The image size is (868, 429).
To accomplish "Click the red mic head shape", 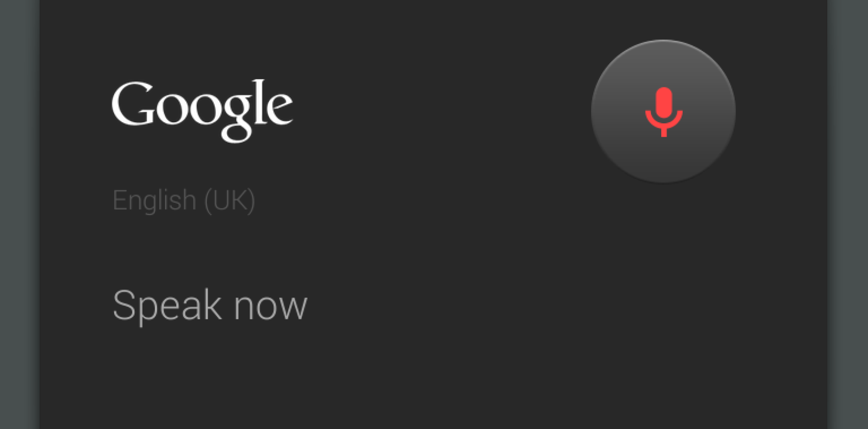I will coord(663,103).
